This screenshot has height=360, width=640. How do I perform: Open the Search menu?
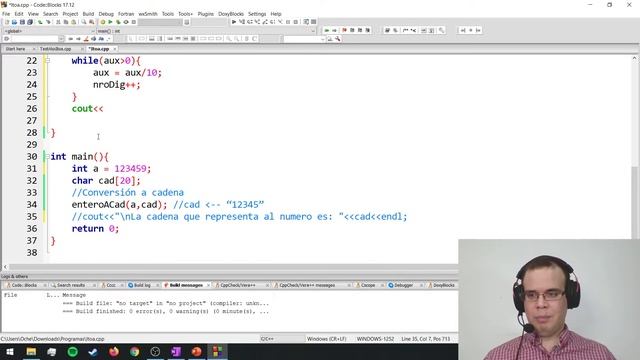51,13
